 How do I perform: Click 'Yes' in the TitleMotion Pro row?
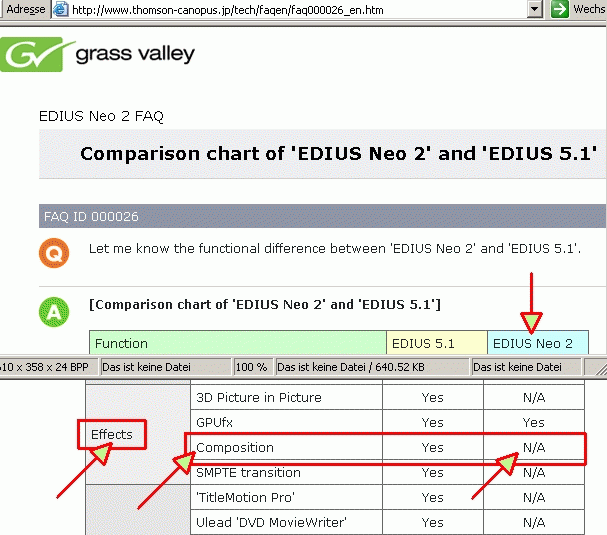(x=432, y=497)
